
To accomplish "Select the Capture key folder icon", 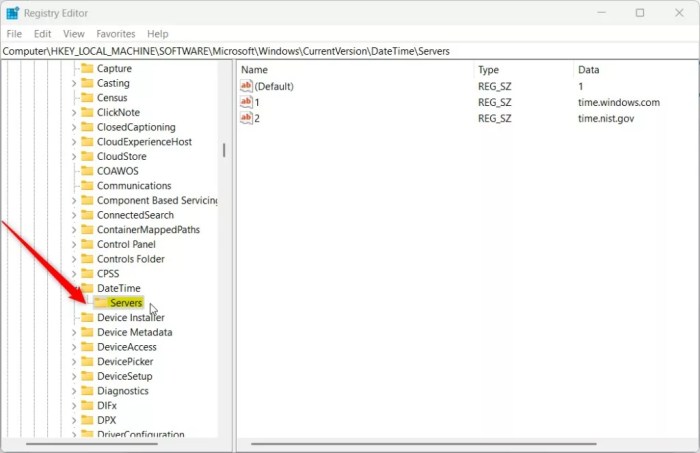I will point(87,68).
